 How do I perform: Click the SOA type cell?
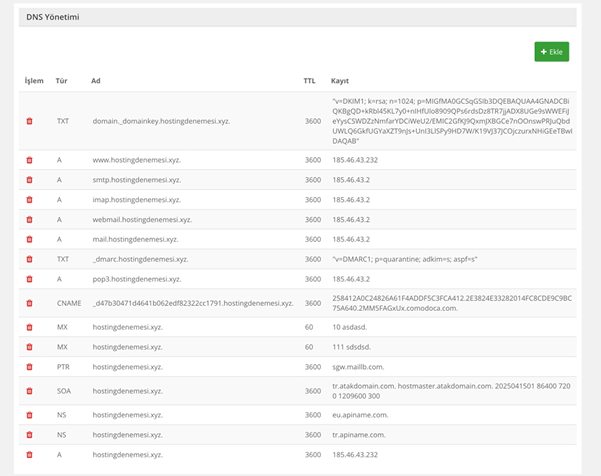click(x=64, y=391)
